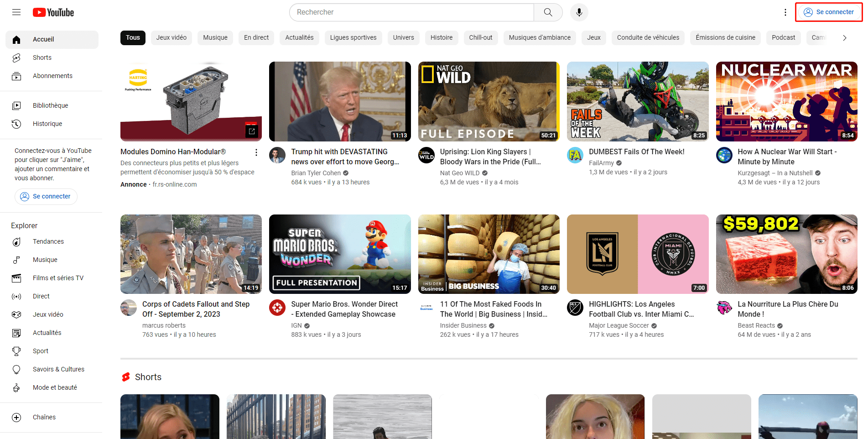
Task: Open Super Mario Bros. Wonder thumbnail
Action: (x=340, y=254)
